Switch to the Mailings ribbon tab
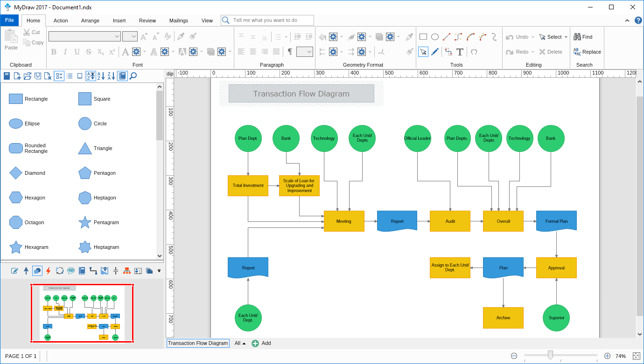This screenshot has width=644, height=364. pyautogui.click(x=179, y=21)
